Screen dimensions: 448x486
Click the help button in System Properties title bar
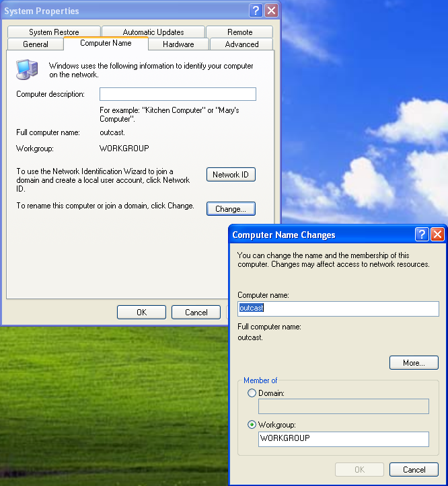click(256, 11)
